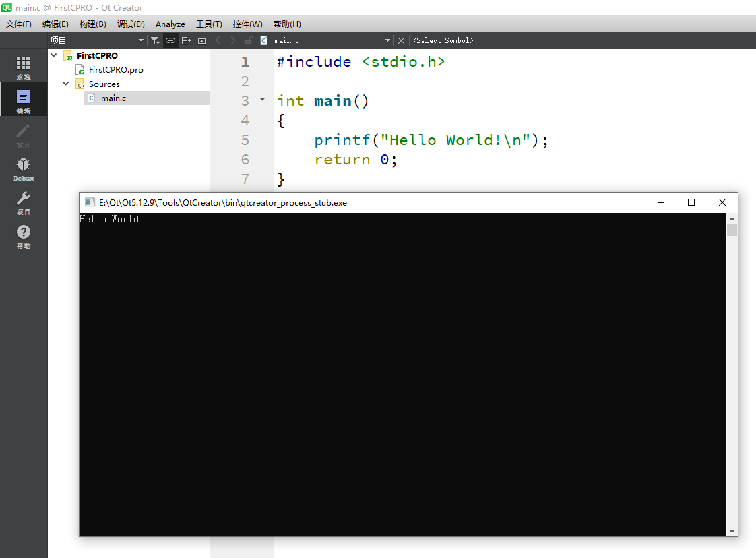Open the project view dropdown

pos(97,40)
